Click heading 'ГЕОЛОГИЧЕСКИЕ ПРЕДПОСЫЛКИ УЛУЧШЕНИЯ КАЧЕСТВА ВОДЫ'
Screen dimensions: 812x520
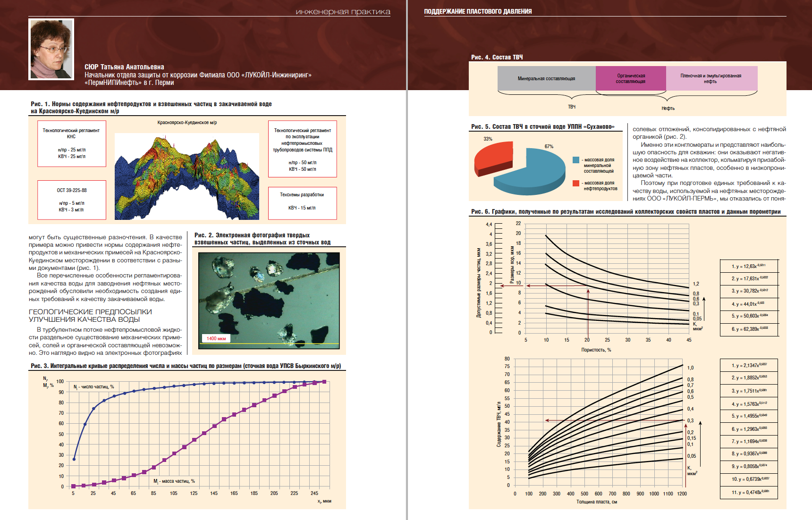pyautogui.click(x=90, y=316)
